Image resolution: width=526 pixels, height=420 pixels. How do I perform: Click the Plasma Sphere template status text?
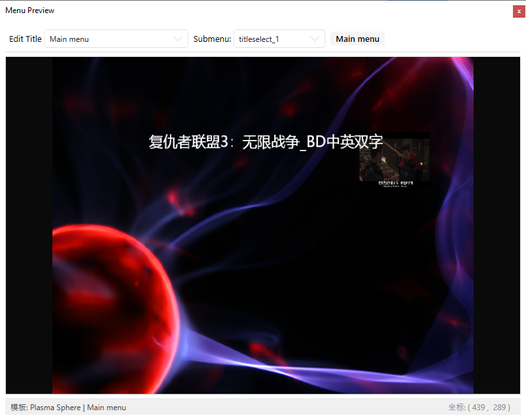(x=69, y=408)
